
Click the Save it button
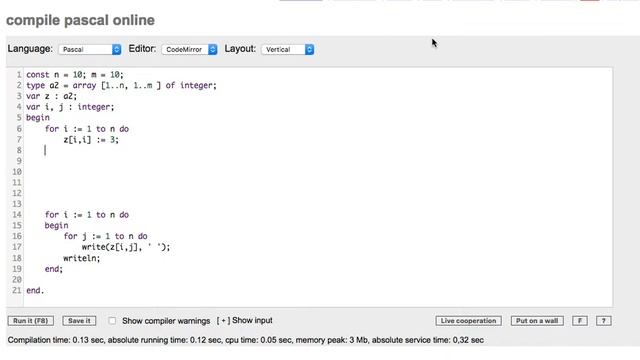pos(79,321)
